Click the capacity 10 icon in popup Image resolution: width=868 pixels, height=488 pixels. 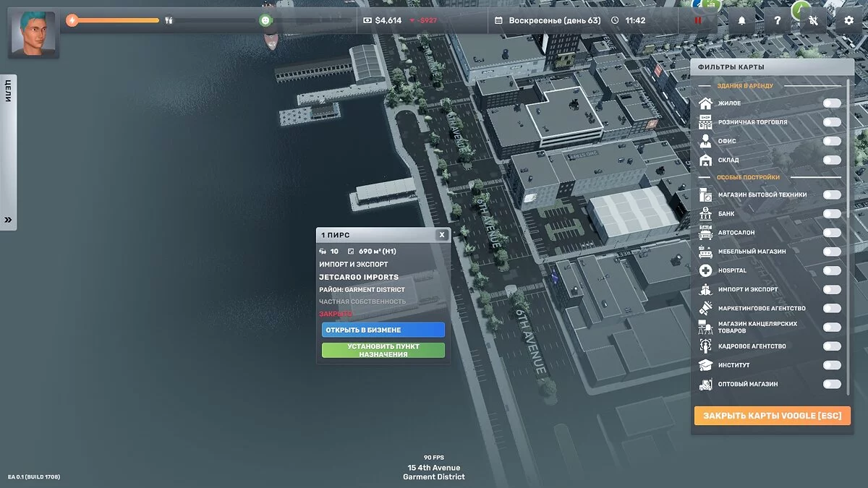(323, 252)
